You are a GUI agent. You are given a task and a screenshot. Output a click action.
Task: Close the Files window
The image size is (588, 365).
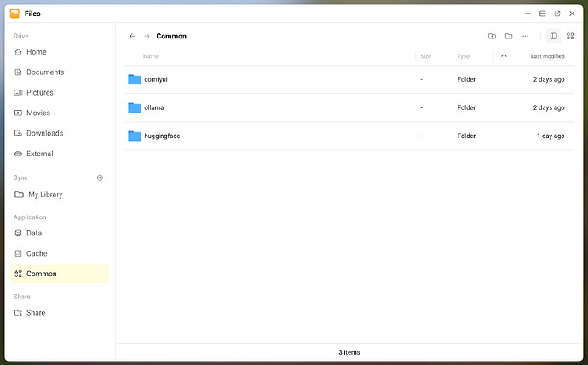pos(572,14)
